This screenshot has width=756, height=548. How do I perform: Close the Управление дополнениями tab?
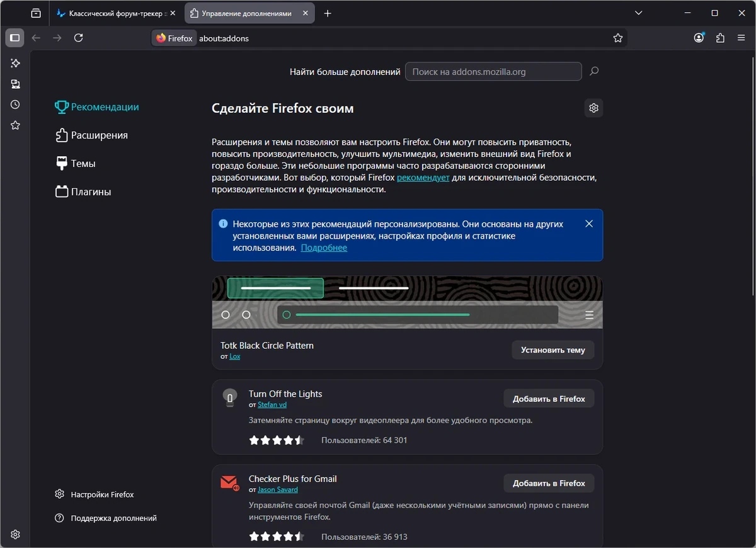304,13
